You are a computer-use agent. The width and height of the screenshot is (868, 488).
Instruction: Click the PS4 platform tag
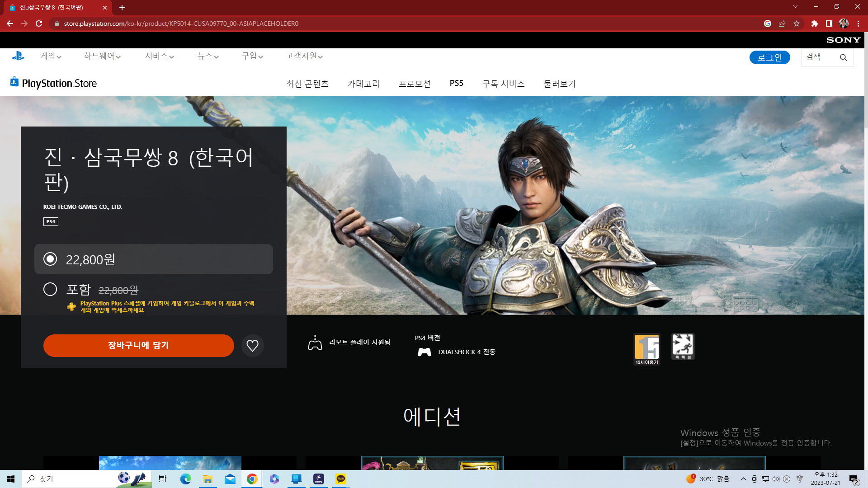[51, 222]
